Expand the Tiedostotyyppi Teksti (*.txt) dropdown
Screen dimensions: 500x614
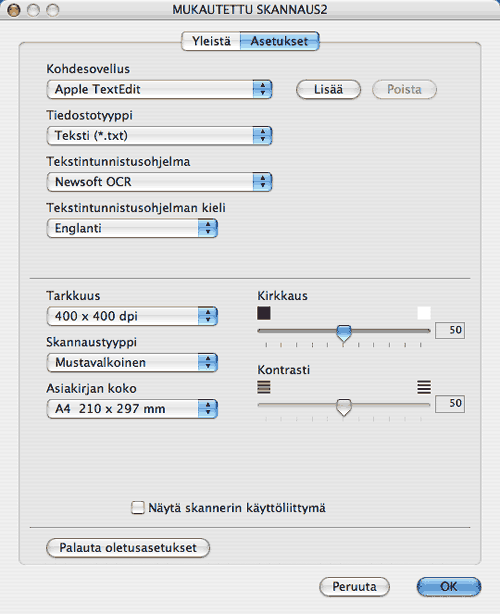[159, 135]
